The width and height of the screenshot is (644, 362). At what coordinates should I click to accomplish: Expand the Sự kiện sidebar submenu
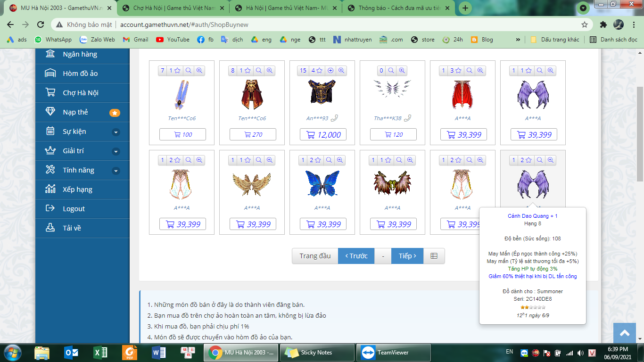coord(116,132)
